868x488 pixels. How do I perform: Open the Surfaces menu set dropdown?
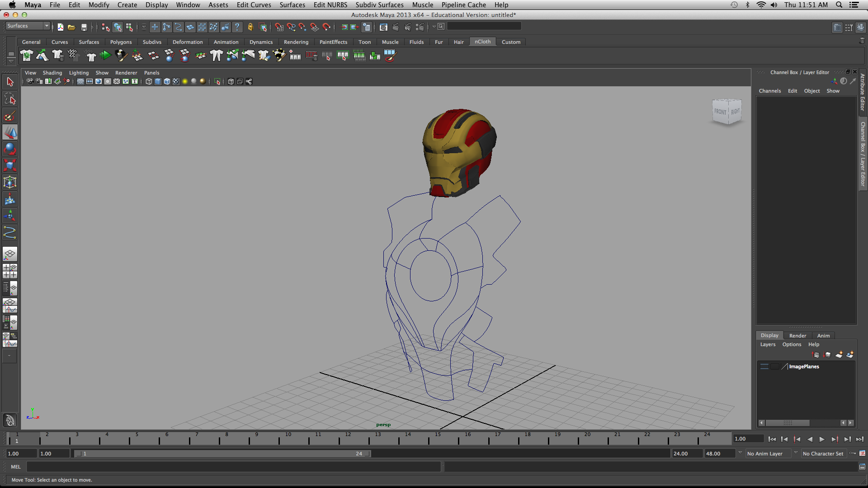pyautogui.click(x=27, y=26)
